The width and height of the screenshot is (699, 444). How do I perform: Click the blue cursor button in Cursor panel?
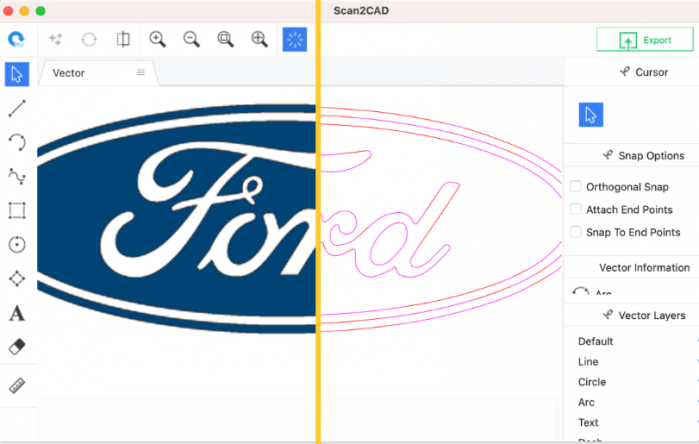591,115
